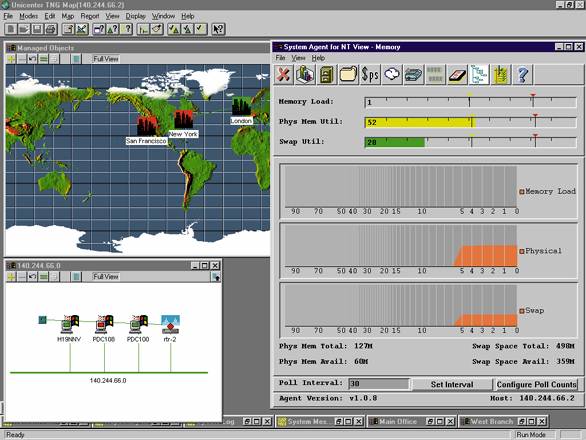Image resolution: width=586 pixels, height=440 pixels.
Task: Select the San Francisco city icon on map
Action: (x=146, y=126)
